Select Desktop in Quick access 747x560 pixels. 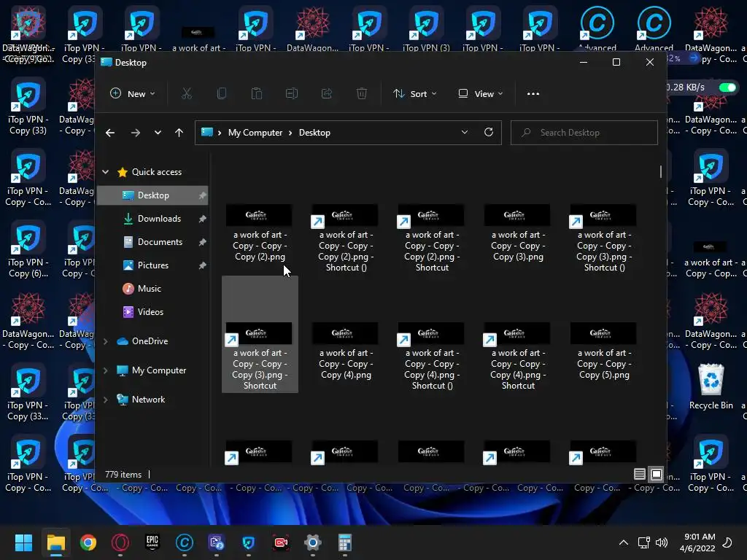coord(152,195)
